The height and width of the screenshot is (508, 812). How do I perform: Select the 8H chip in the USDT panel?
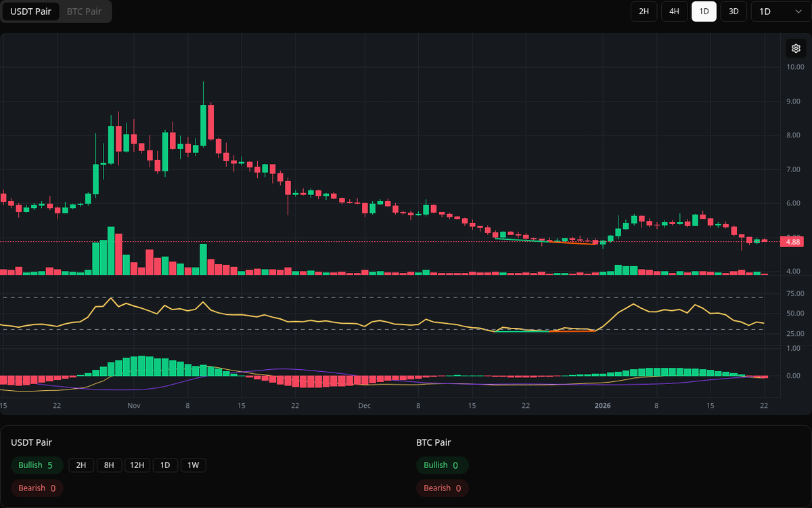click(x=109, y=465)
